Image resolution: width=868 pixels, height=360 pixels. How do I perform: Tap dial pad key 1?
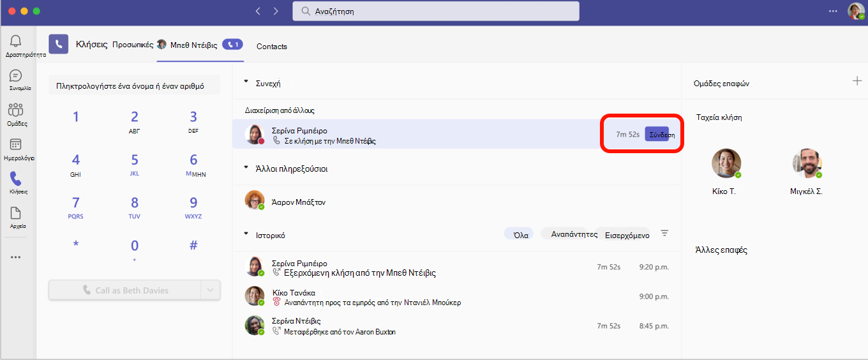(76, 117)
